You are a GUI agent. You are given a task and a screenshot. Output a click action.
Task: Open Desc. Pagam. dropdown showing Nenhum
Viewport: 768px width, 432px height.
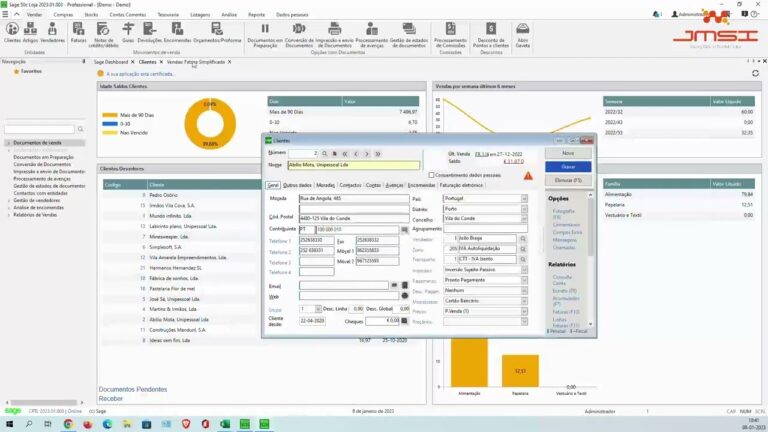point(524,290)
